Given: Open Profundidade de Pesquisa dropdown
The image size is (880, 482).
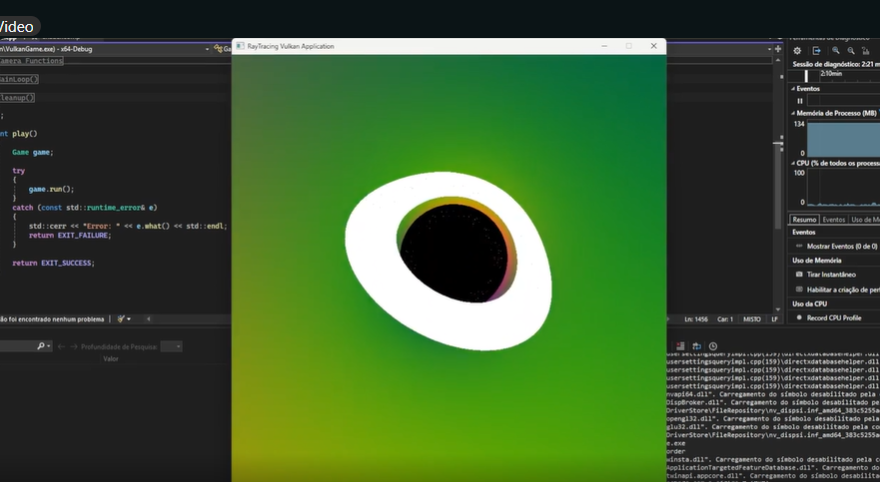Looking at the screenshot, I should (x=171, y=347).
